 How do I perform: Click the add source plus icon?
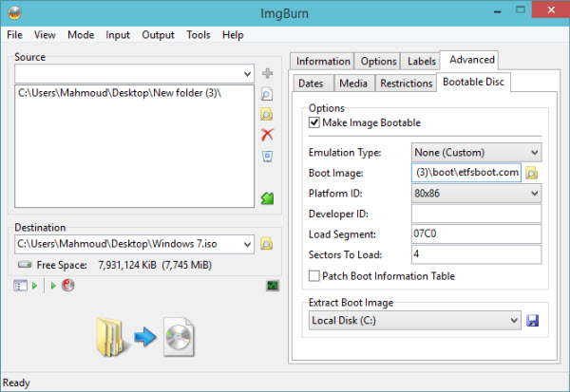pyautogui.click(x=267, y=73)
